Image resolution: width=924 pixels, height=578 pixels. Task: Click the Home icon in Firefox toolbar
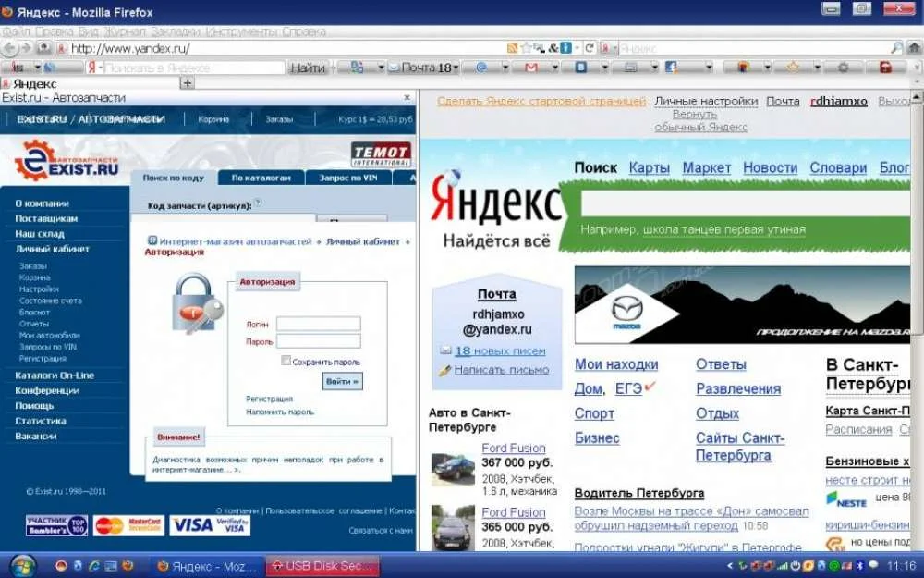(915, 48)
